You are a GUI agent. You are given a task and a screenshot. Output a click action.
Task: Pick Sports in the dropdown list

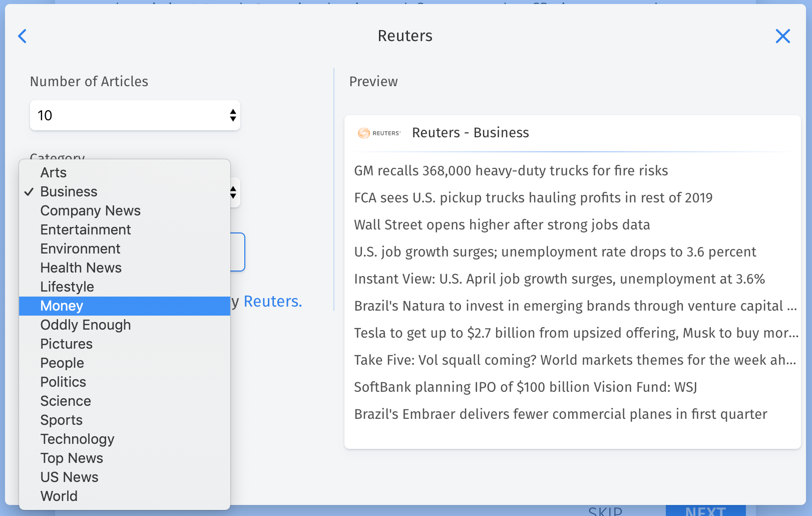tap(125, 420)
